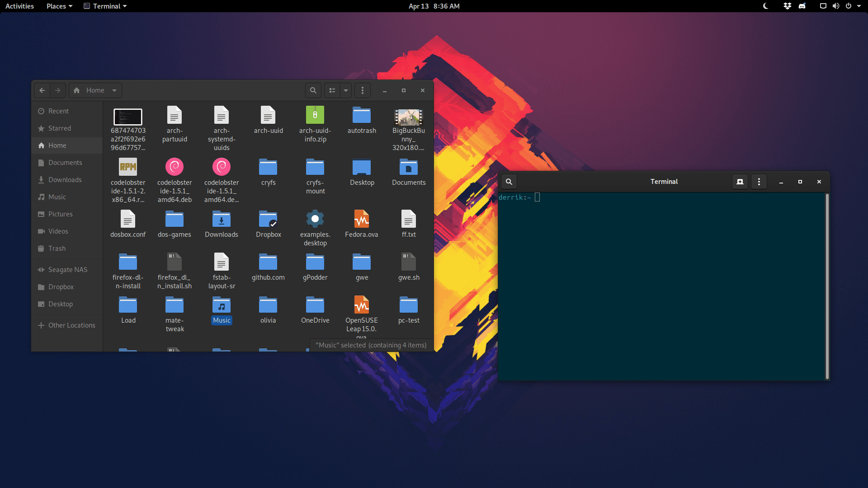Select Downloads in sidebar
Image resolution: width=868 pixels, height=488 pixels.
[67, 180]
